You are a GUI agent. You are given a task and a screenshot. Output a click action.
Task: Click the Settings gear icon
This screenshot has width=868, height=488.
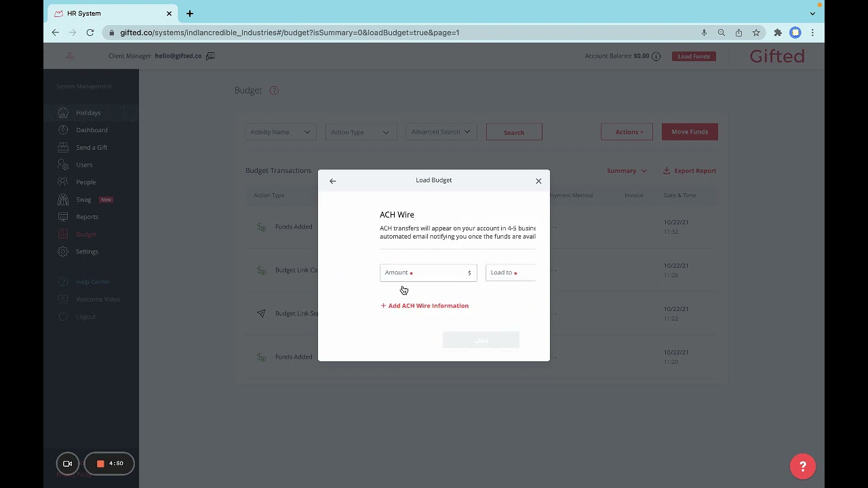pyautogui.click(x=63, y=251)
